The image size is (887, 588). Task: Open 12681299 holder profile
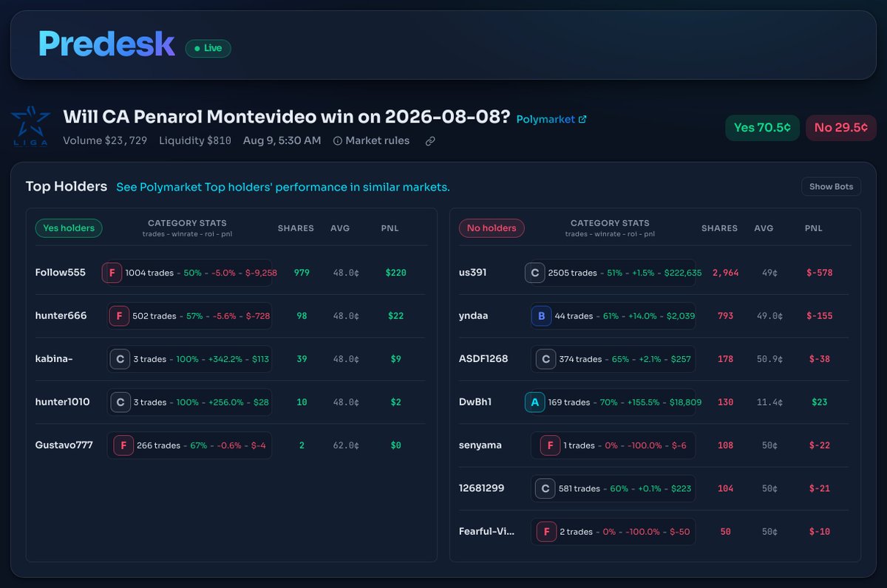pyautogui.click(x=481, y=488)
